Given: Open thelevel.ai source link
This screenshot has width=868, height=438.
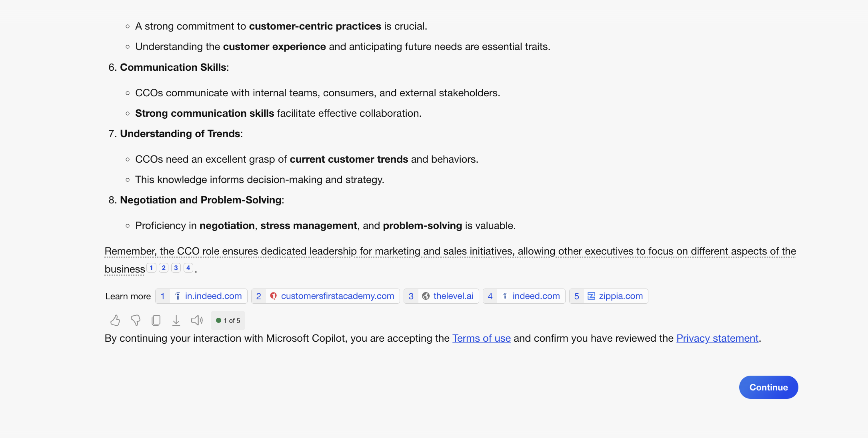Looking at the screenshot, I should (453, 296).
